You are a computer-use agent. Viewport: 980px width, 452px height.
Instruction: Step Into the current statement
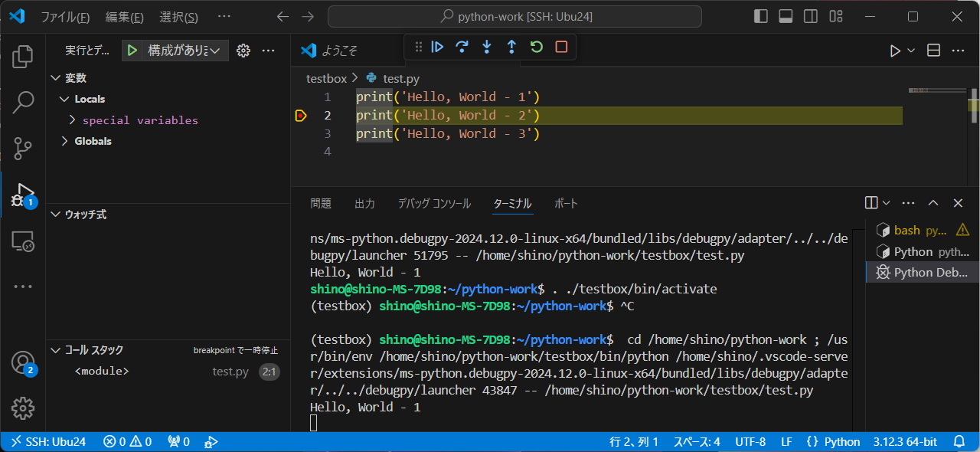(486, 47)
